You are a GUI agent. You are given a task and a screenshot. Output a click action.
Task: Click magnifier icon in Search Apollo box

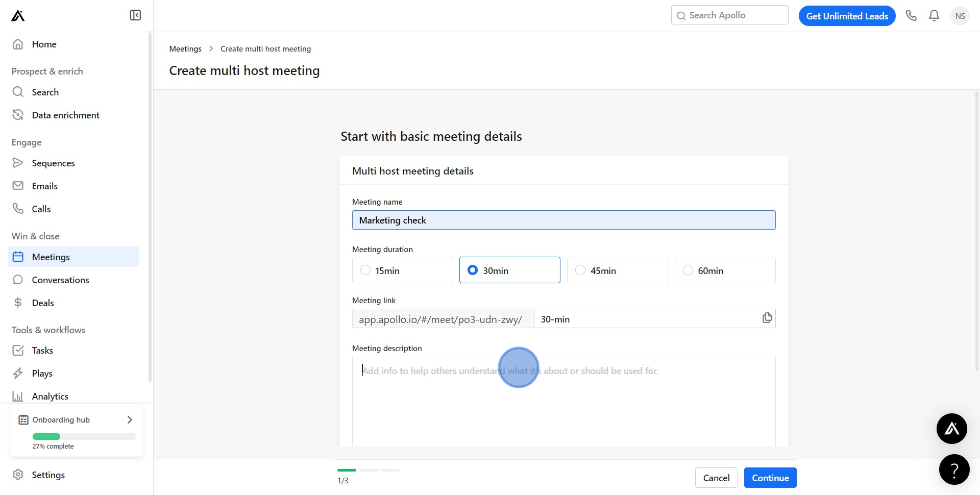click(x=681, y=16)
